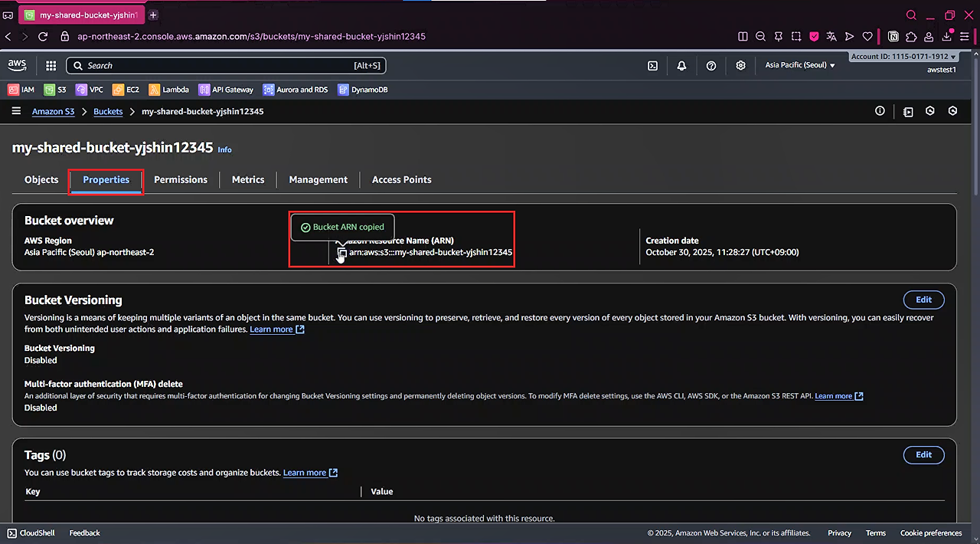The height and width of the screenshot is (544, 980).
Task: Go back in browser history
Action: 8,36
